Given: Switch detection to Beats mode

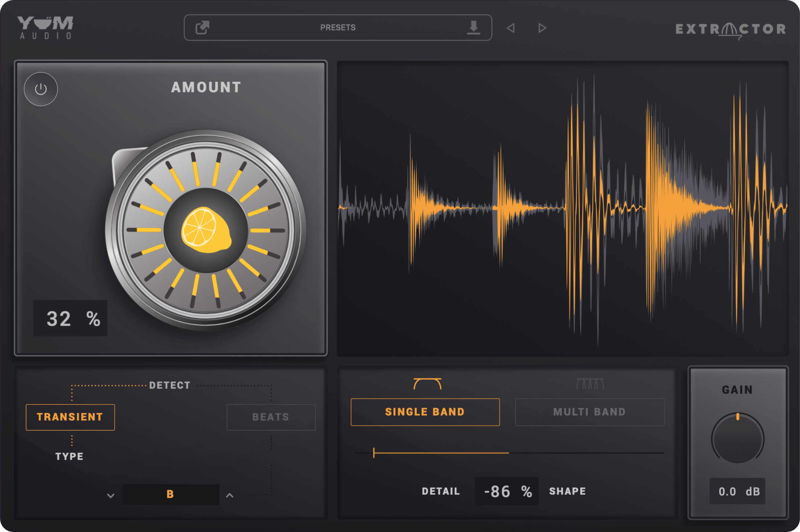Looking at the screenshot, I should (271, 417).
